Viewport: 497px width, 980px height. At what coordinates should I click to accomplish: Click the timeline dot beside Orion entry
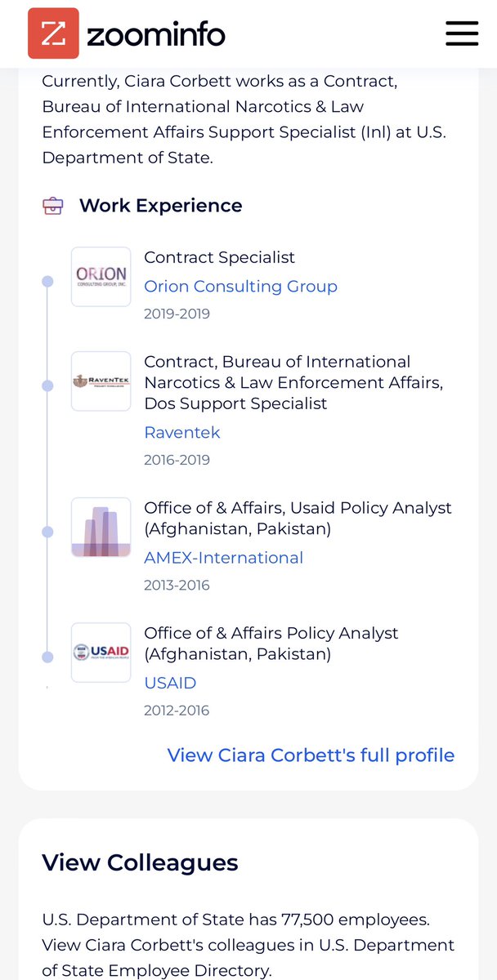pyautogui.click(x=47, y=282)
